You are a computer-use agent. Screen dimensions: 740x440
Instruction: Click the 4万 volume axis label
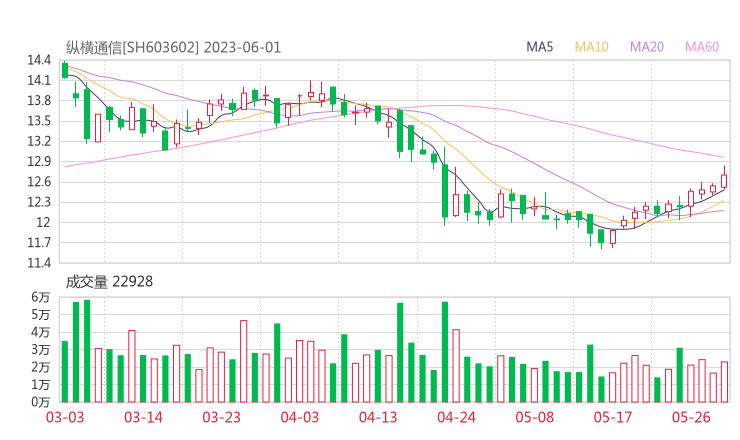click(x=41, y=332)
